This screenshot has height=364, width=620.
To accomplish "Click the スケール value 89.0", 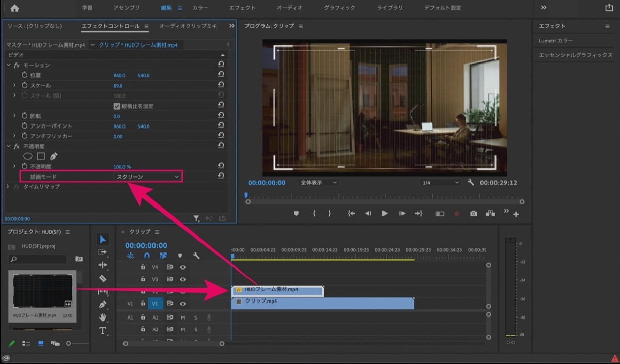I will (x=118, y=85).
